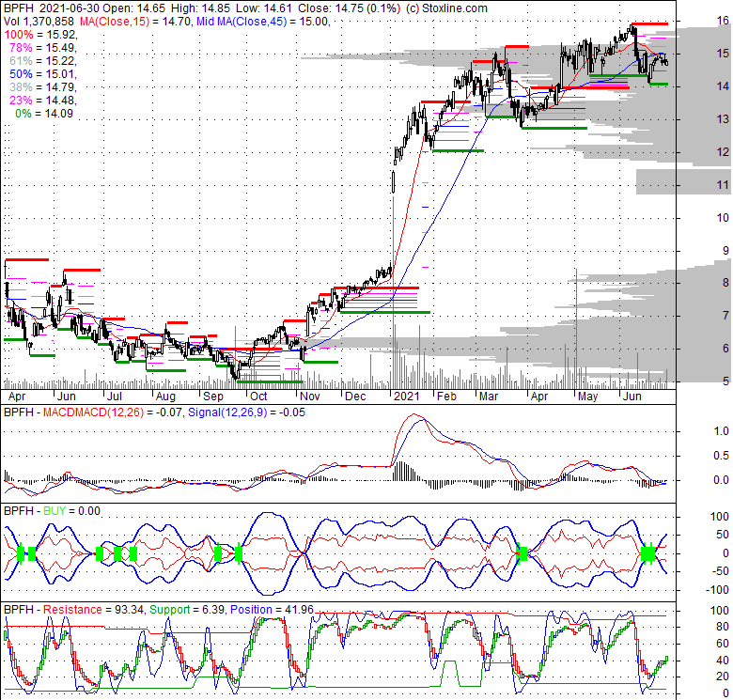Click the '78% = 15.49' Fibonacci level
Image resolution: width=733 pixels, height=700 pixels.
(x=43, y=48)
